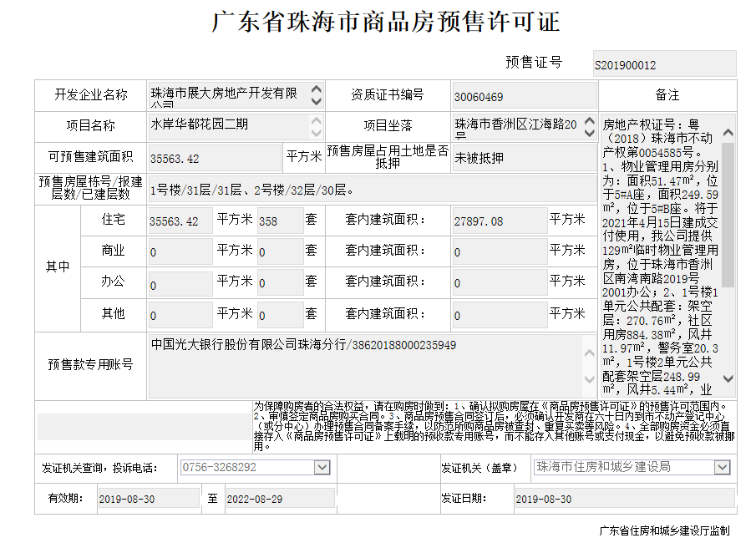Image resolution: width=756 pixels, height=543 pixels.
Task: Click the presale certificate number S201900012 field
Action: pos(664,64)
